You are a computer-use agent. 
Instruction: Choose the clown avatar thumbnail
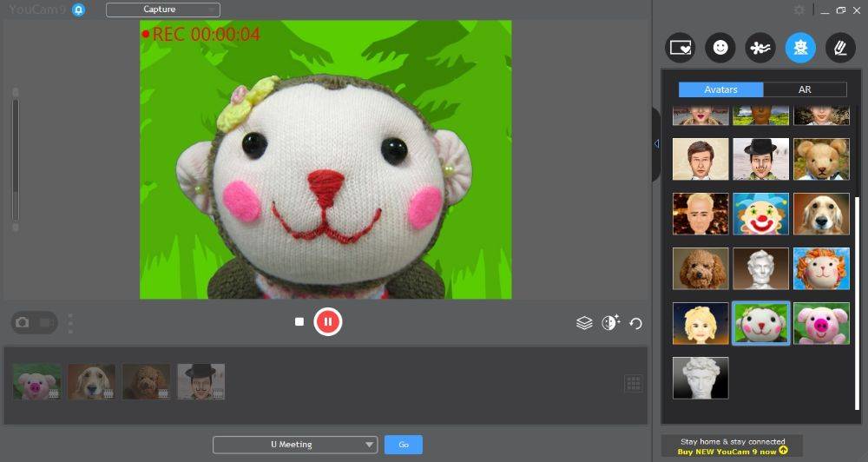click(760, 214)
